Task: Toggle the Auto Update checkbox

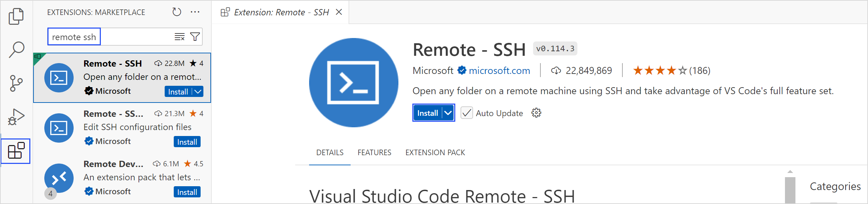Action: 466,113
